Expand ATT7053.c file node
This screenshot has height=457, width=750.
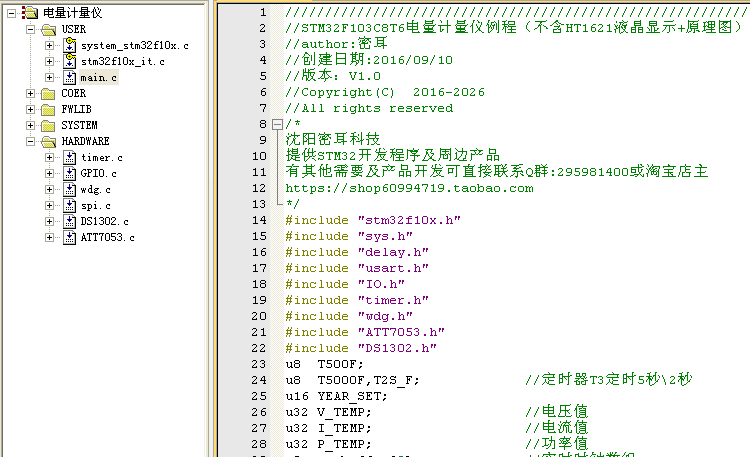click(49, 237)
